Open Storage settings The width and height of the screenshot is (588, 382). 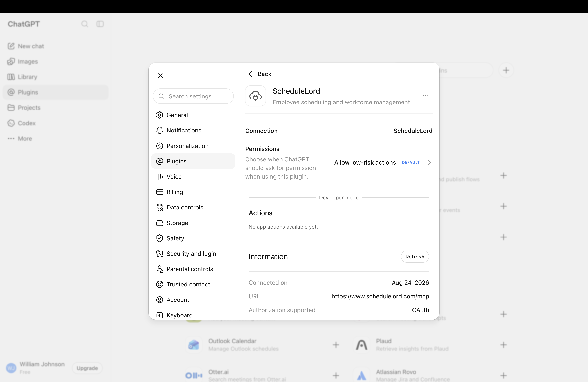click(x=193, y=223)
